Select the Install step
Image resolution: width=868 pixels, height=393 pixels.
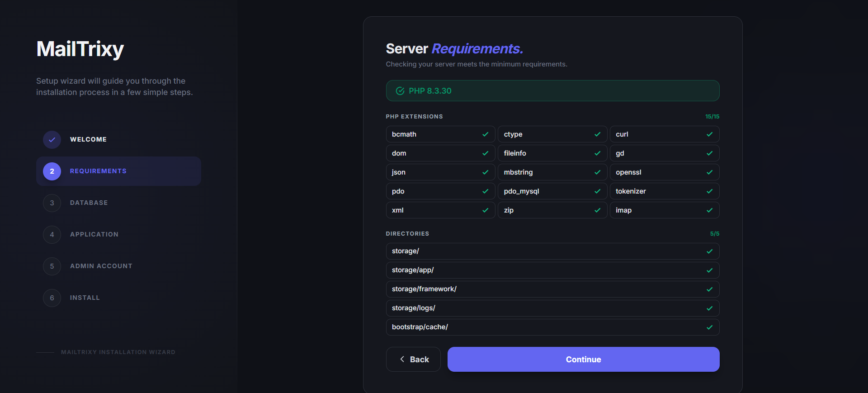point(118,298)
